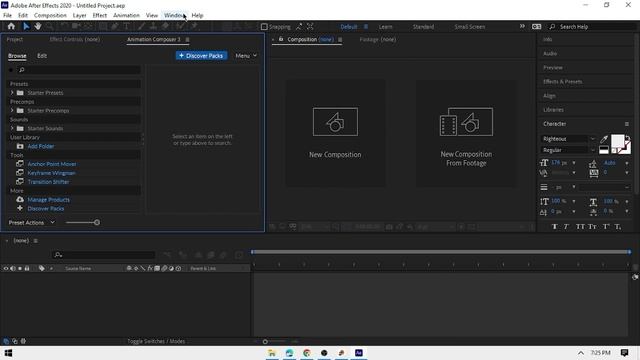The height and width of the screenshot is (360, 640).
Task: Open workspace overflow chevrons
Action: pos(522,26)
